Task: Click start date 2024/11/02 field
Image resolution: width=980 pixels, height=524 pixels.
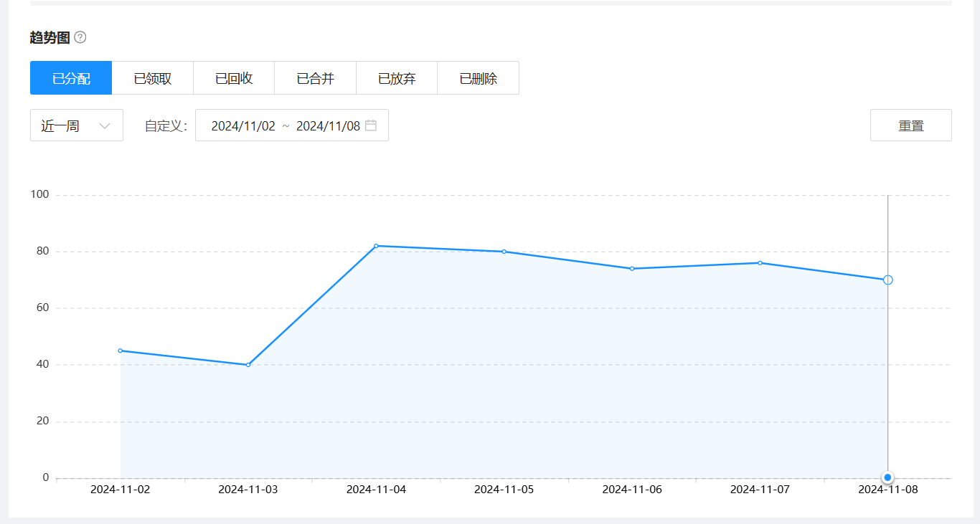Action: coord(243,126)
